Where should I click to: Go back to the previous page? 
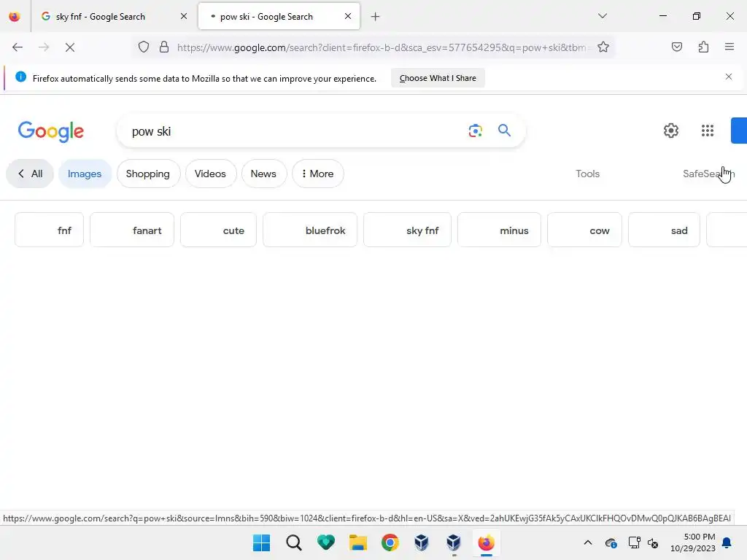[18, 47]
